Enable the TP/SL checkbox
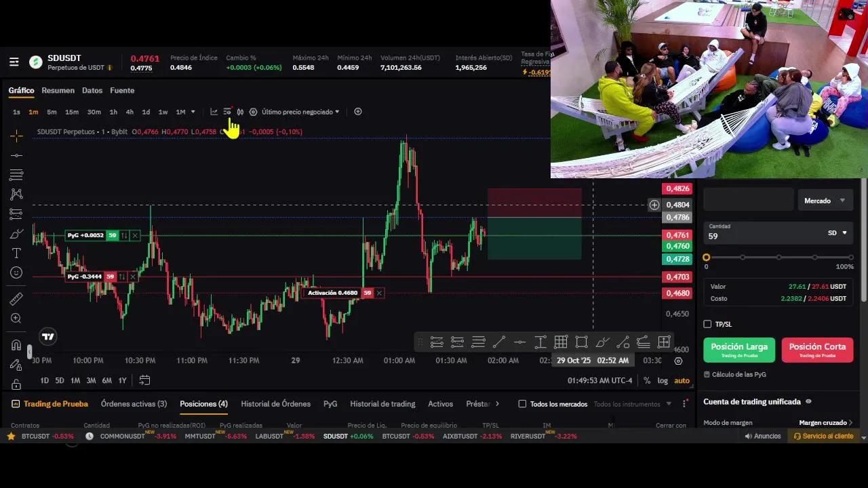868x488 pixels. 707,324
